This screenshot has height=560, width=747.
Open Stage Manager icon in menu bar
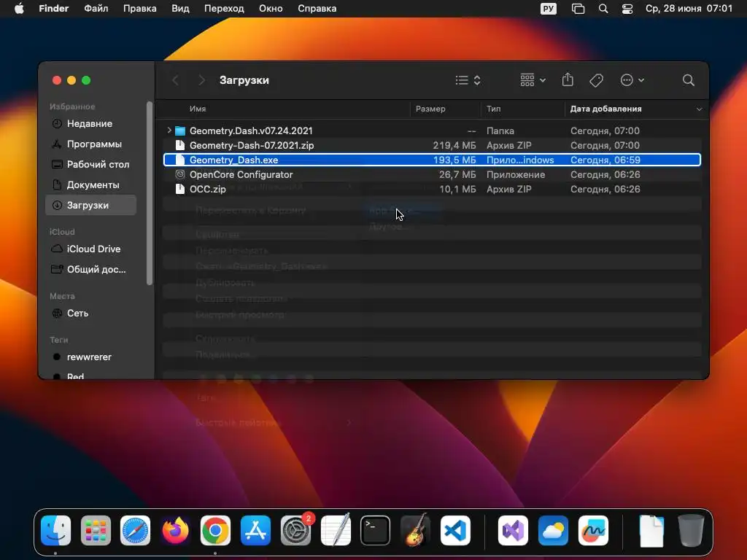pyautogui.click(x=578, y=9)
